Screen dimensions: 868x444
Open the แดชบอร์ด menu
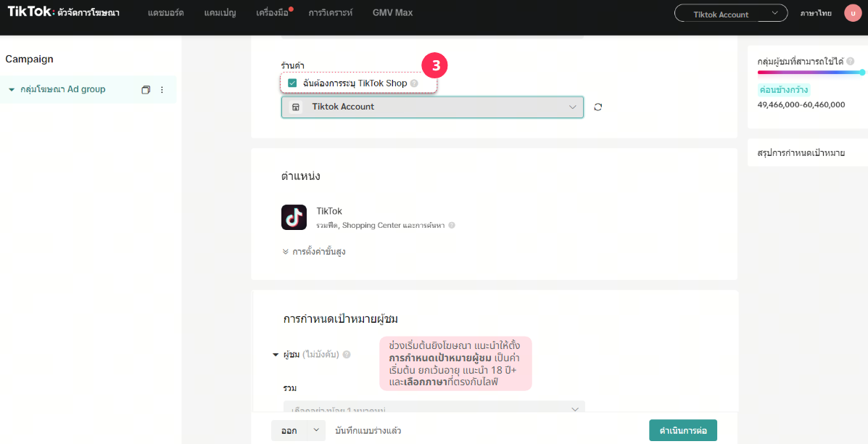(165, 13)
